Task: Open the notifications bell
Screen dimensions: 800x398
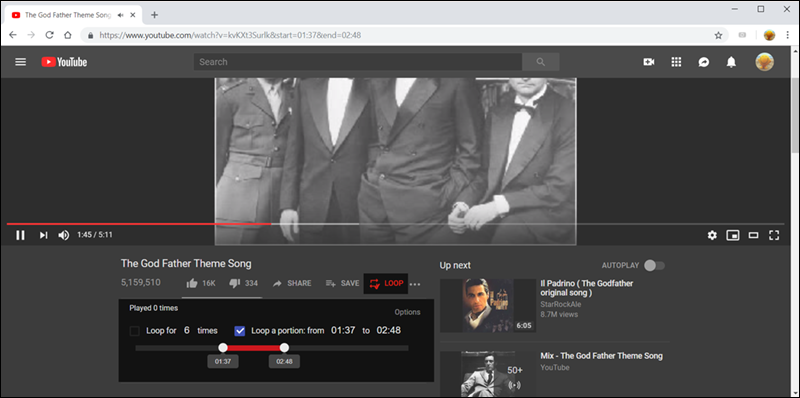Action: point(731,62)
